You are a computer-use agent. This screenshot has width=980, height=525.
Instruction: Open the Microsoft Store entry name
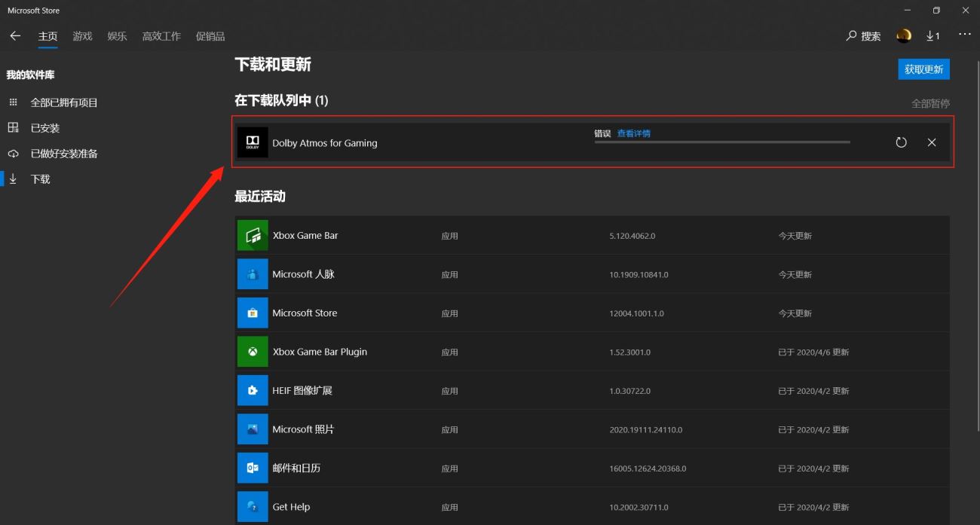point(305,313)
